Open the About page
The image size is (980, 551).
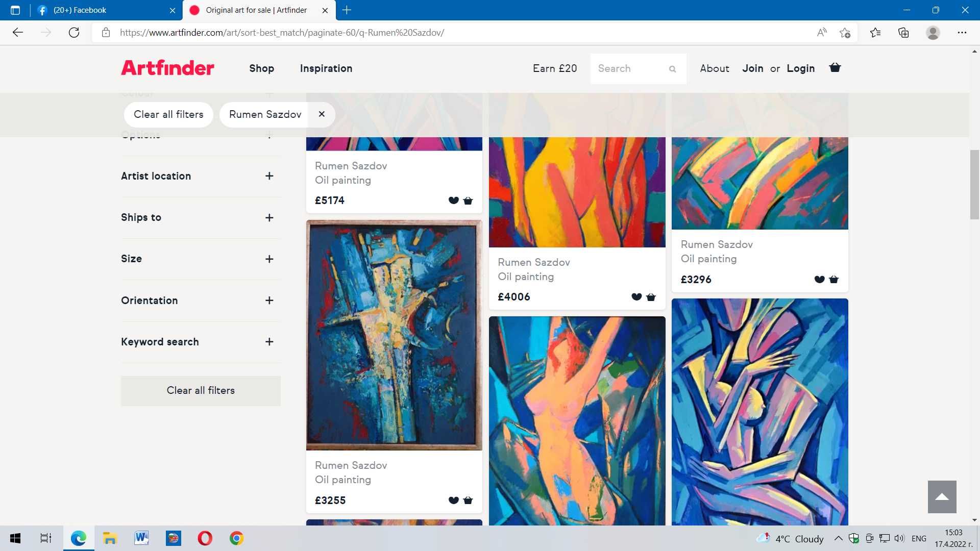click(715, 68)
